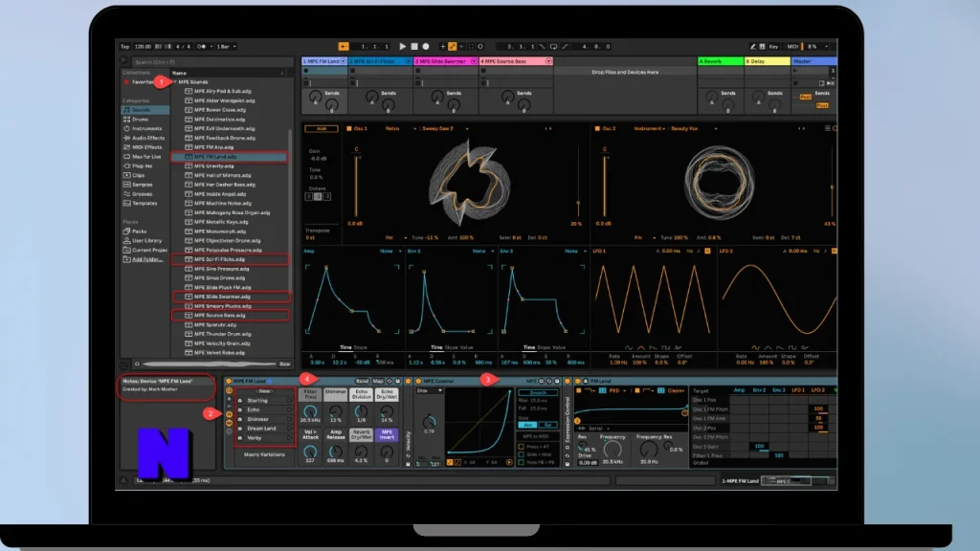Viewport: 980px width, 551px height.
Task: Enable MIDI arrangement overdub plus icon
Action: point(442,46)
